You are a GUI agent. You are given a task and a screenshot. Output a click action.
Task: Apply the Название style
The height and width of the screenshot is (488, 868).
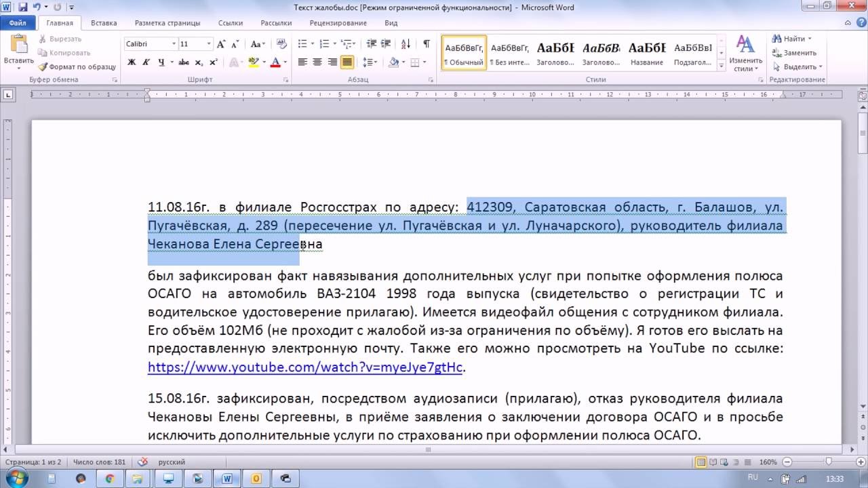646,53
